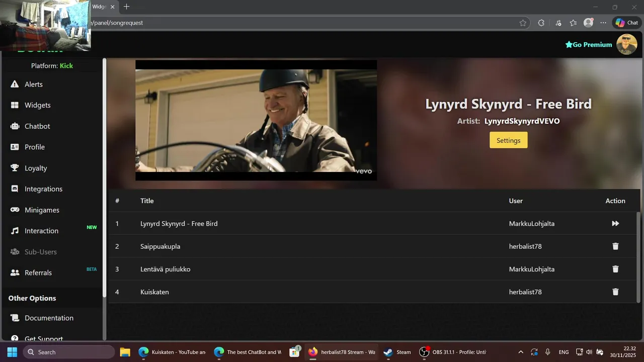Open the browser favorites list icon
The image size is (644, 362).
tap(573, 23)
